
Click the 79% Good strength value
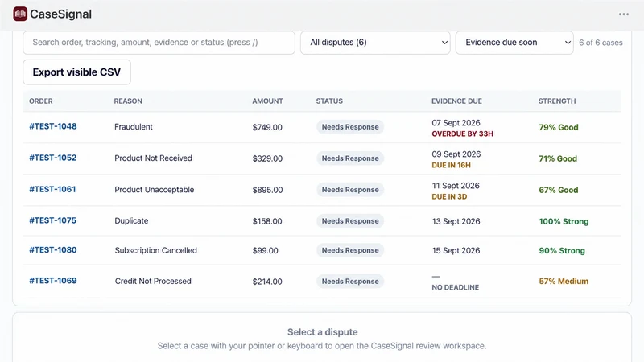pos(559,128)
